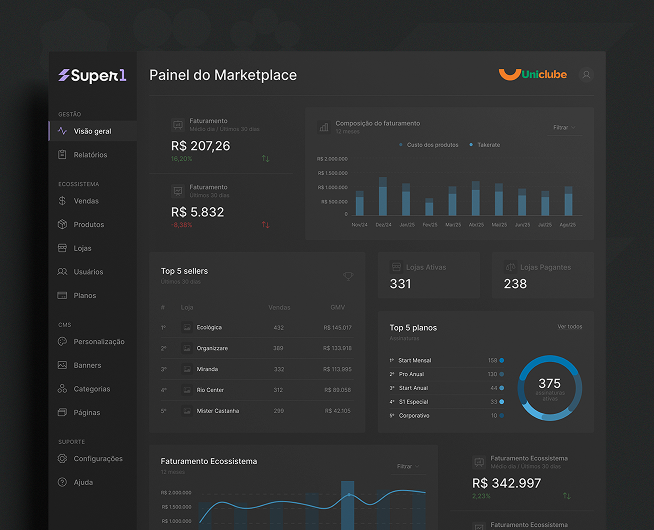Toggle sort arrows on R$ 207,26 card

point(266,159)
